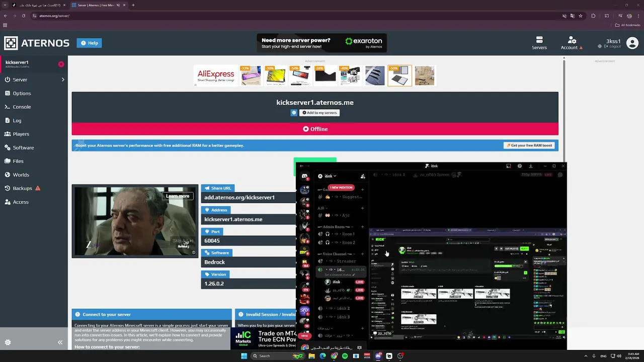Open File Explorer from the taskbar

[311, 356]
